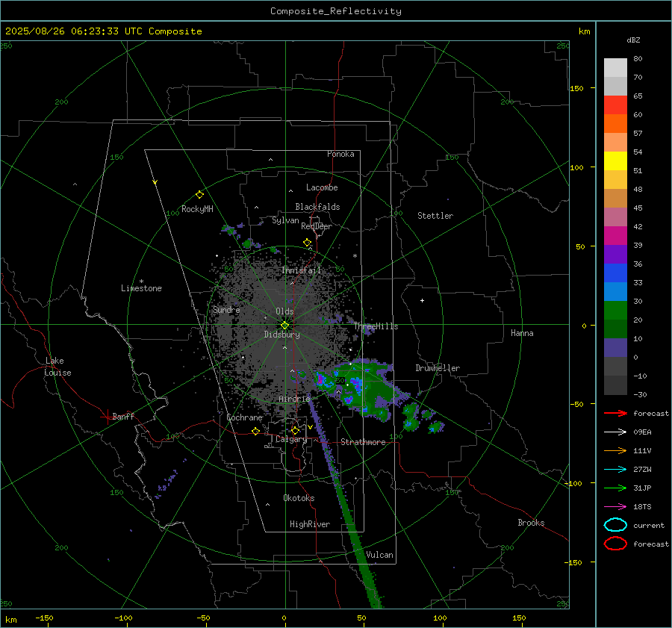
Task: Select the white 09EA arrow legend entry
Action: [x=615, y=432]
